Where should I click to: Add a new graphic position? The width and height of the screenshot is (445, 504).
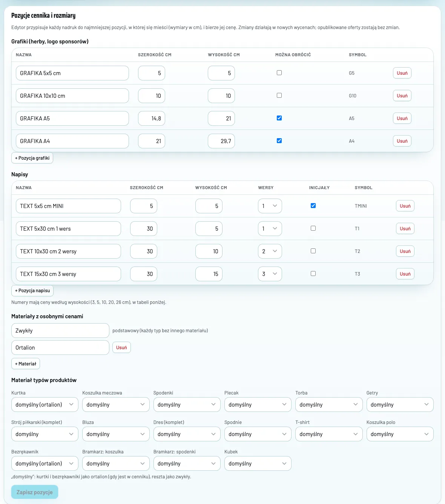[x=32, y=158]
